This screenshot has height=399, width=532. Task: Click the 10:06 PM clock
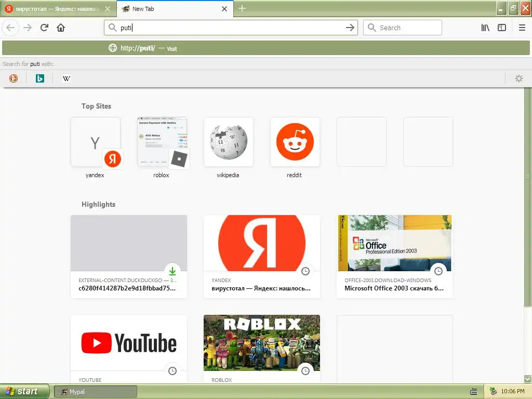(513, 392)
